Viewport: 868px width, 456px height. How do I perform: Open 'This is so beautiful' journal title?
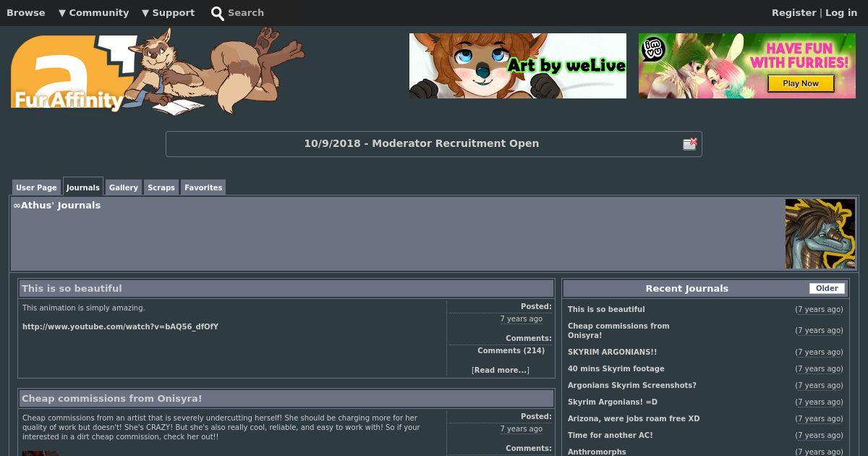coord(72,288)
